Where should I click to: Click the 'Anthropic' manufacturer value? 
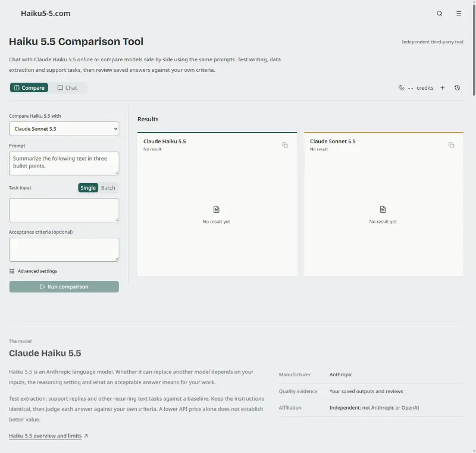coord(340,375)
